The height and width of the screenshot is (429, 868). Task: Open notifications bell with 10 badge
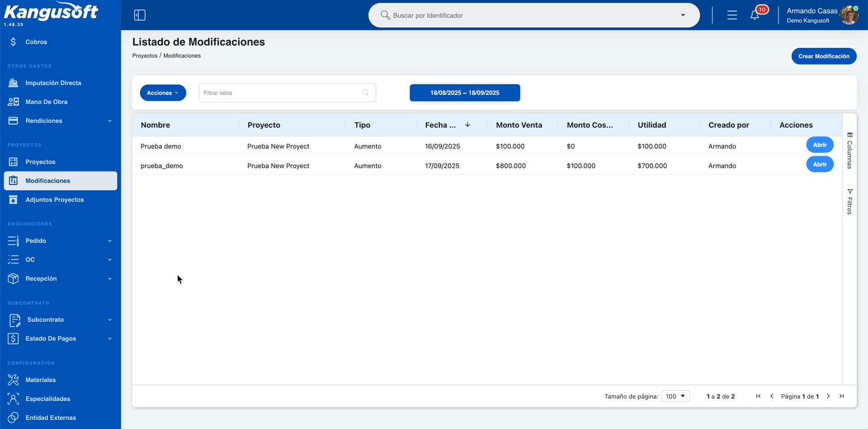(755, 15)
